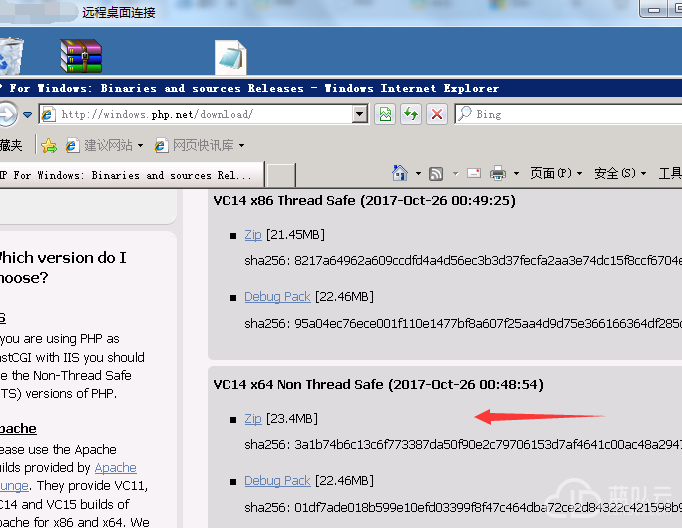The width and height of the screenshot is (682, 528).
Task: Download the 2017-Oct-26 00:49:25 build's Debug Pack
Action: click(x=277, y=297)
